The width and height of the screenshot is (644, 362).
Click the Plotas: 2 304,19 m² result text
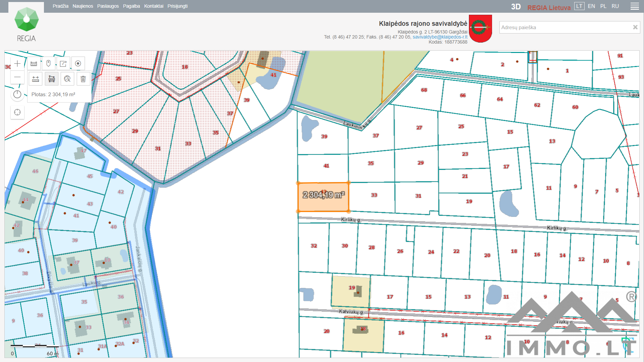click(x=53, y=95)
